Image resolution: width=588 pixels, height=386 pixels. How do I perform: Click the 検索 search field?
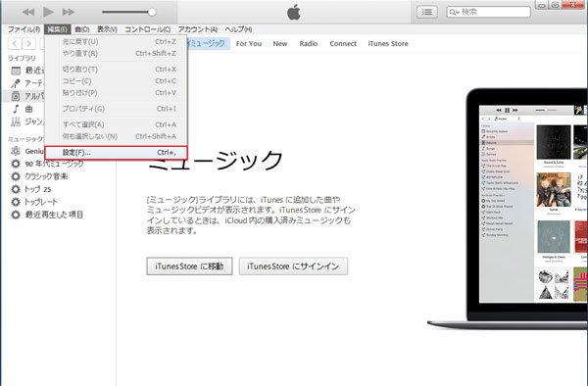point(488,12)
